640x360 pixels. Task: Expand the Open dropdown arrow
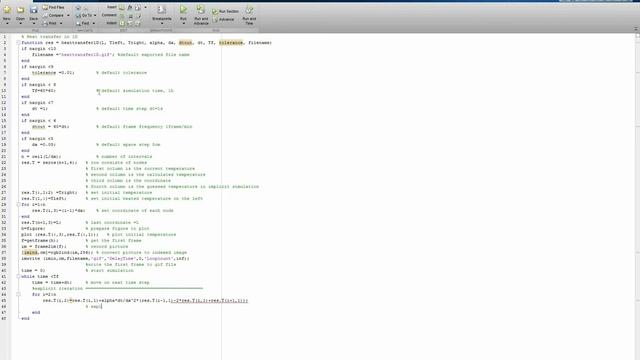point(20,24)
